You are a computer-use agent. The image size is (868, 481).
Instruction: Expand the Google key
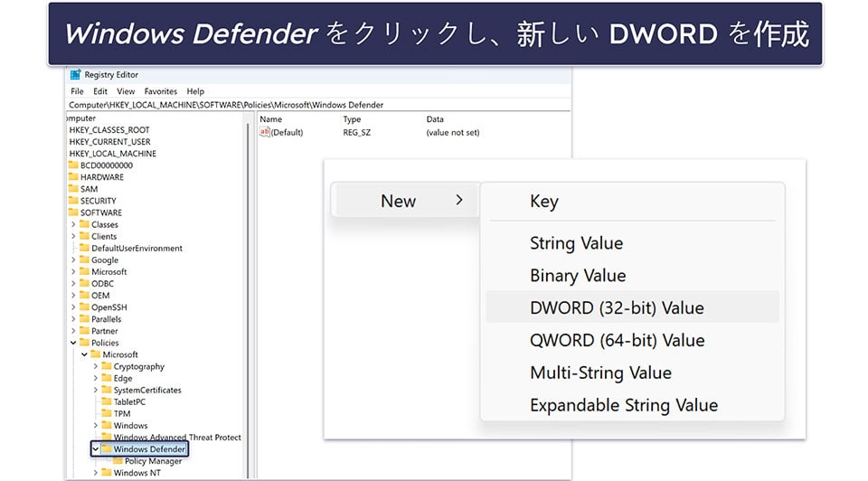click(73, 259)
